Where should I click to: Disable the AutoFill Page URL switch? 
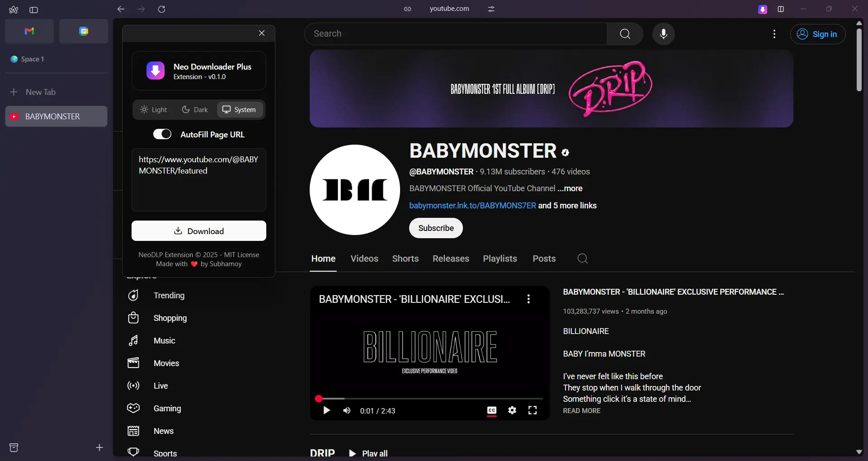coord(162,134)
